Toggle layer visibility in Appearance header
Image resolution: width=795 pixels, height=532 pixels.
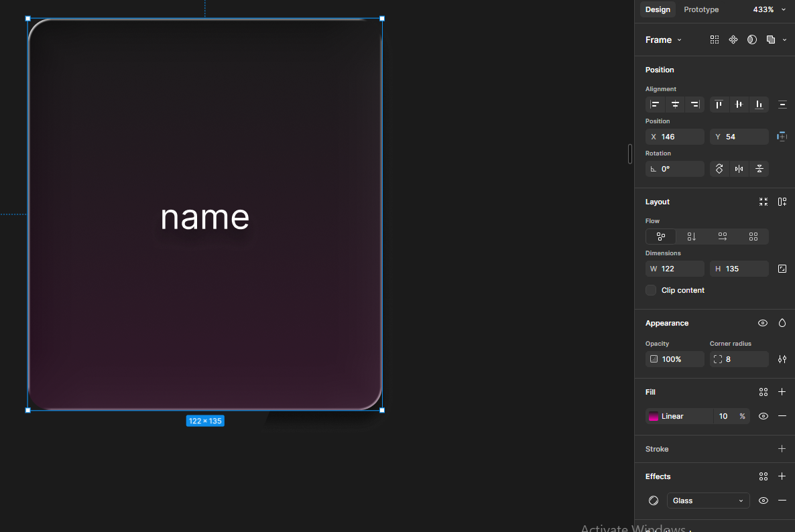[x=763, y=323]
